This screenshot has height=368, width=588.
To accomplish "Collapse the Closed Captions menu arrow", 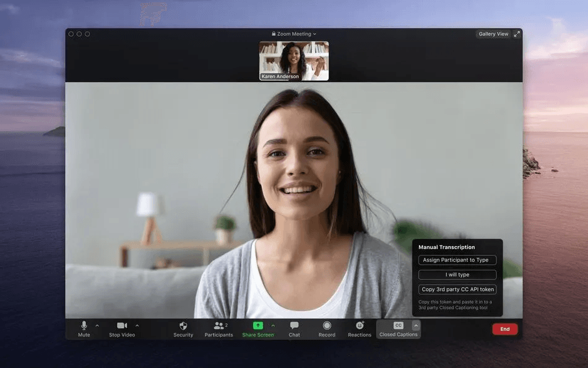I will [416, 326].
